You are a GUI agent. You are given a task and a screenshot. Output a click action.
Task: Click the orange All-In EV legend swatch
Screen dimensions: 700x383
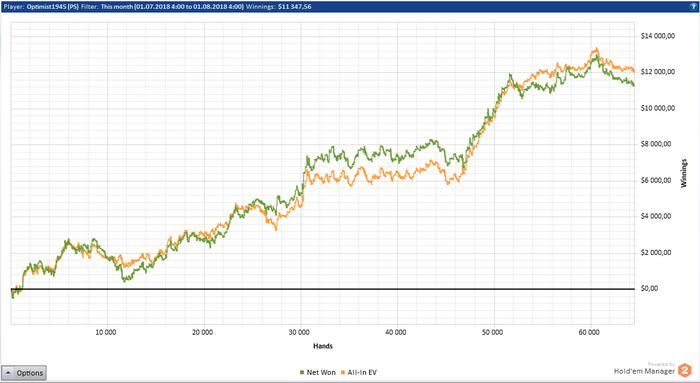(x=343, y=372)
